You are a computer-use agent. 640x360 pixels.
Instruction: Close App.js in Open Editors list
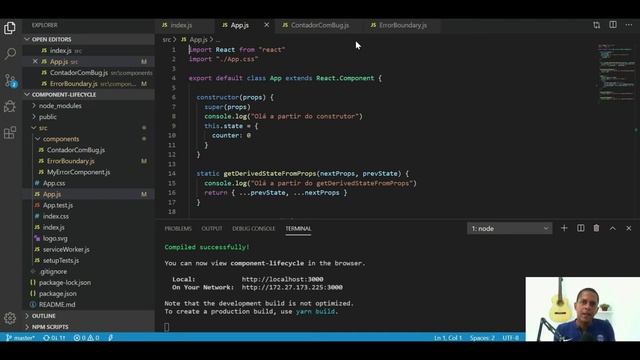pos(35,61)
